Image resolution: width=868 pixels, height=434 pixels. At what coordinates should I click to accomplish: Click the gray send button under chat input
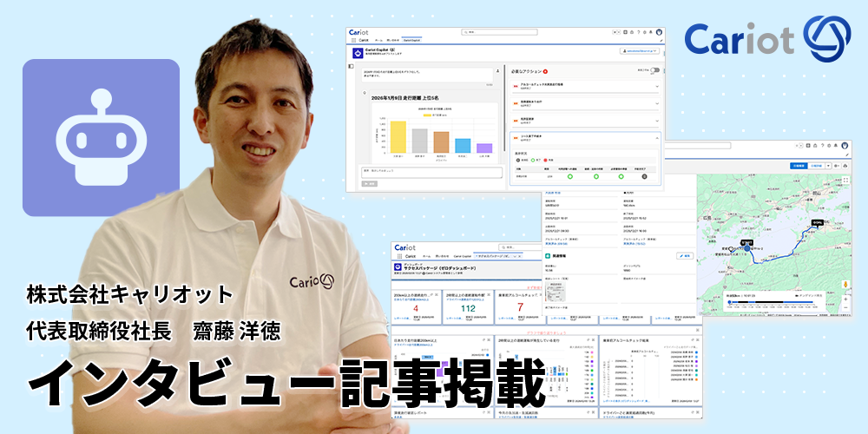(369, 183)
